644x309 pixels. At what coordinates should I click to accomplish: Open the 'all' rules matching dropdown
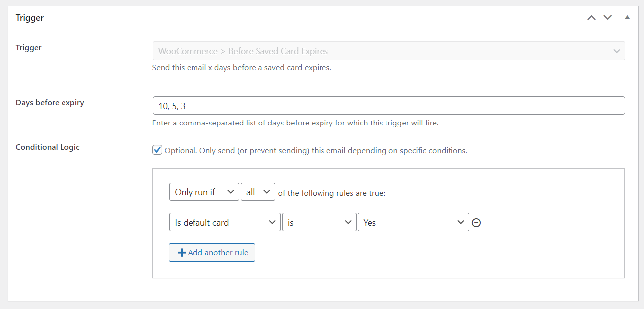tap(258, 191)
